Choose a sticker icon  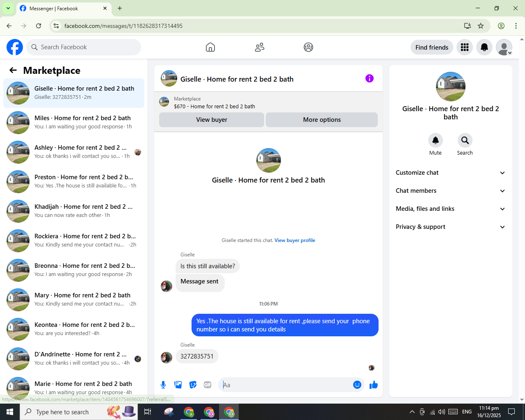tap(193, 385)
